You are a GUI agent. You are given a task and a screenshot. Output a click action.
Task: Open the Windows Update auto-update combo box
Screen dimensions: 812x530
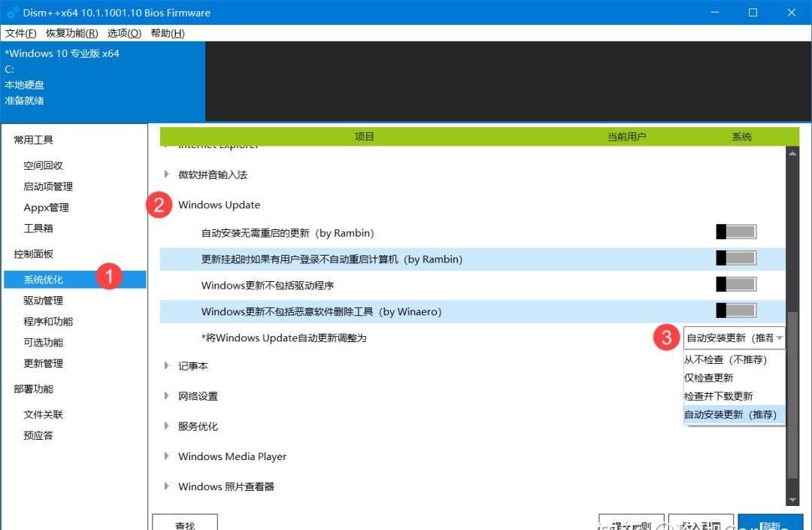point(734,338)
